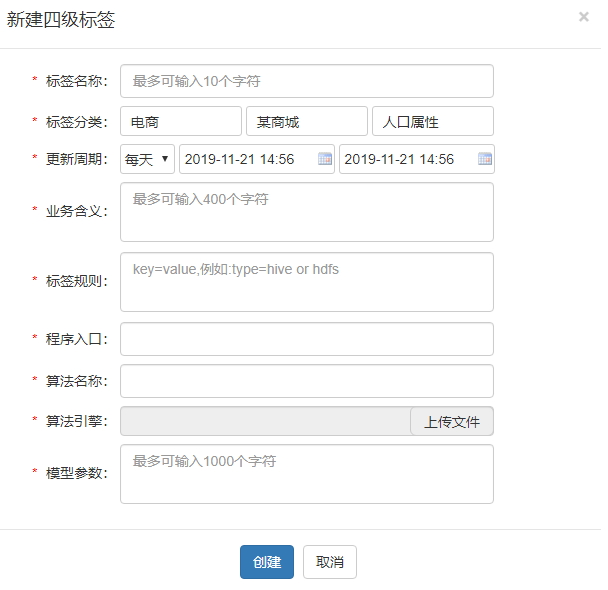The width and height of the screenshot is (608, 590).
Task: Click the 标签规则 key=value text area
Action: tap(307, 282)
